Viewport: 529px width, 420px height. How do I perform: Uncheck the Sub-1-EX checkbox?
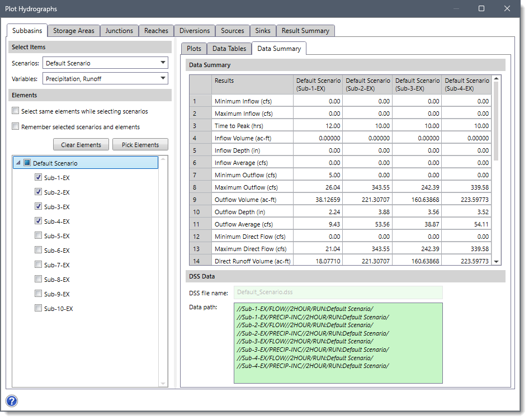[39, 177]
